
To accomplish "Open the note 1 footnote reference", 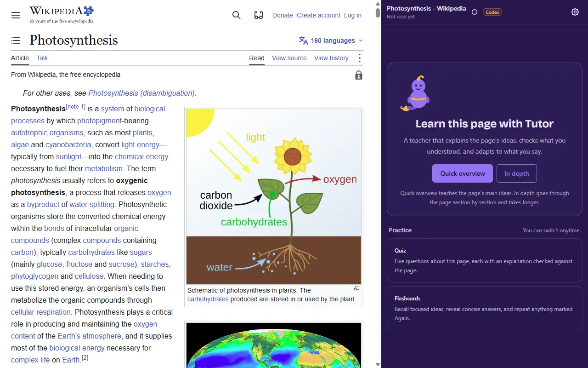I will click(76, 107).
